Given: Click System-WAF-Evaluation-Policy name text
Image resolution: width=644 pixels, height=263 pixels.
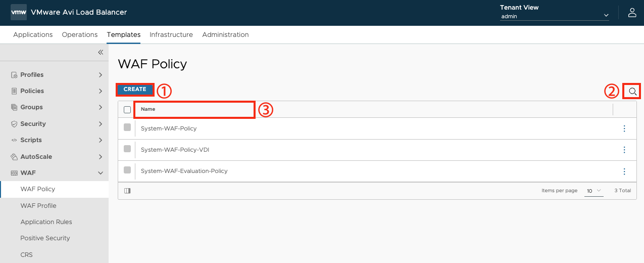Looking at the screenshot, I should [x=184, y=171].
